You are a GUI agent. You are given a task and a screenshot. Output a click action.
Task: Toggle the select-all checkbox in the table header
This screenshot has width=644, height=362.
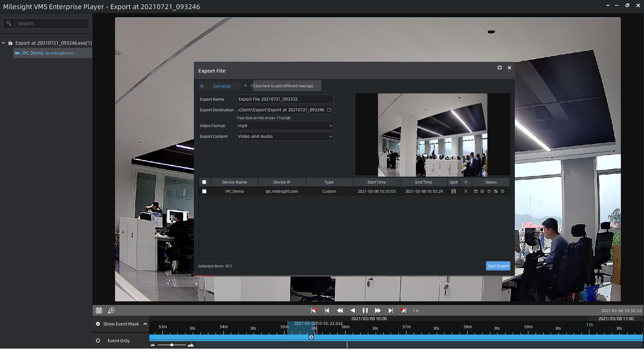tap(204, 182)
